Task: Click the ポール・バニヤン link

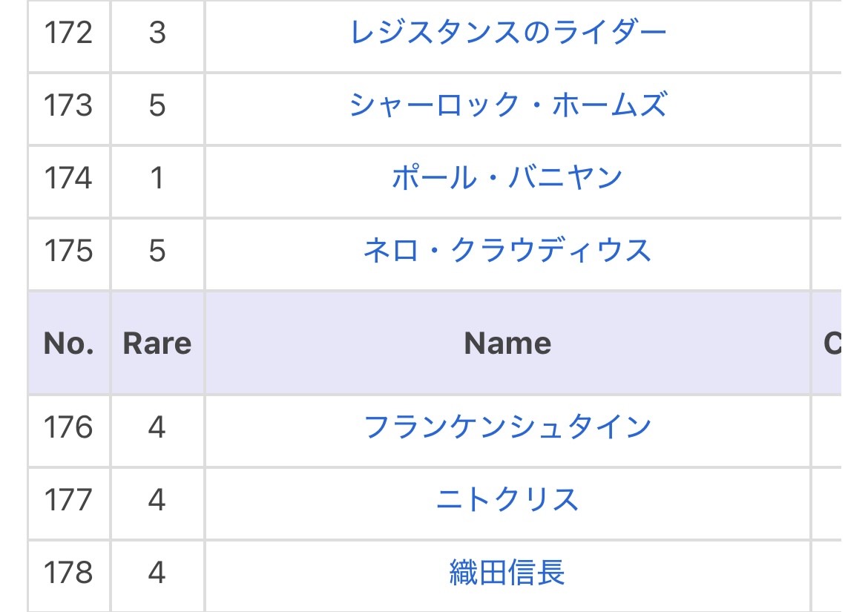Action: (507, 178)
